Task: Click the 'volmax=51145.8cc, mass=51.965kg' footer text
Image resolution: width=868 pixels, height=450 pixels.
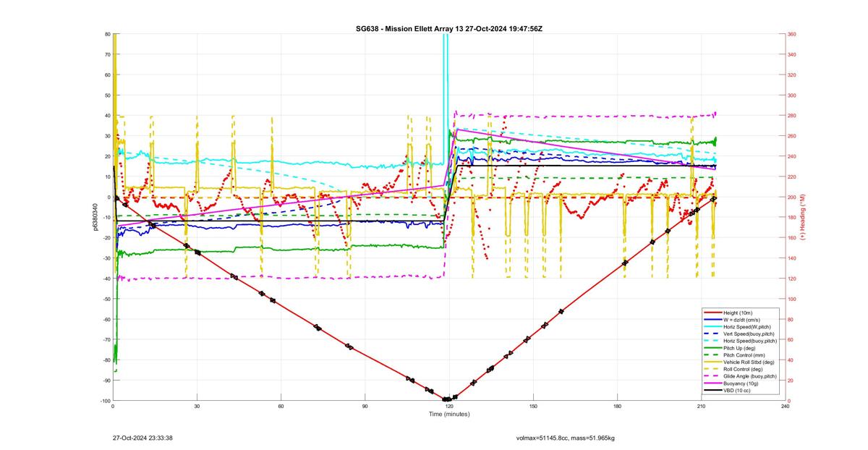Action: click(x=565, y=438)
